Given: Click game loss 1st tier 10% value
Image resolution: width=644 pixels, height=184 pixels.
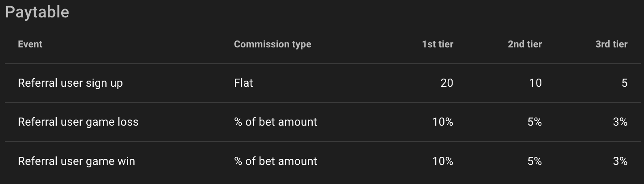Looking at the screenshot, I should pyautogui.click(x=443, y=122).
